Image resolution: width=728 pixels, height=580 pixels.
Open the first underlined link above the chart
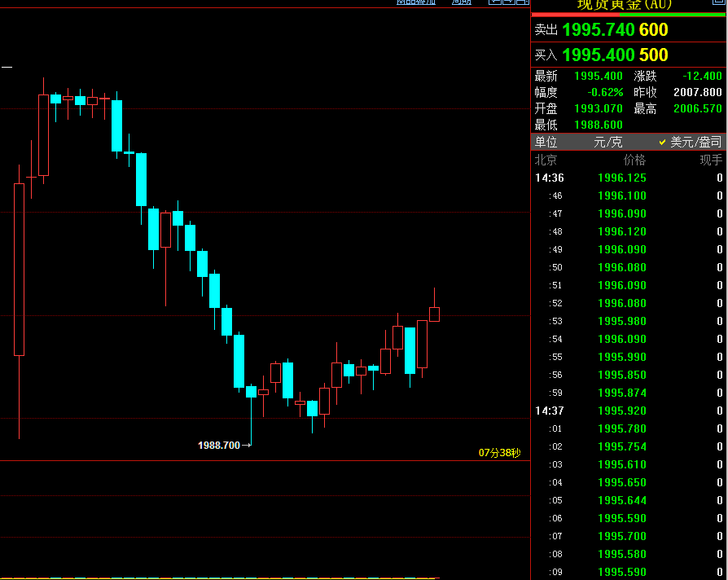click(x=415, y=2)
